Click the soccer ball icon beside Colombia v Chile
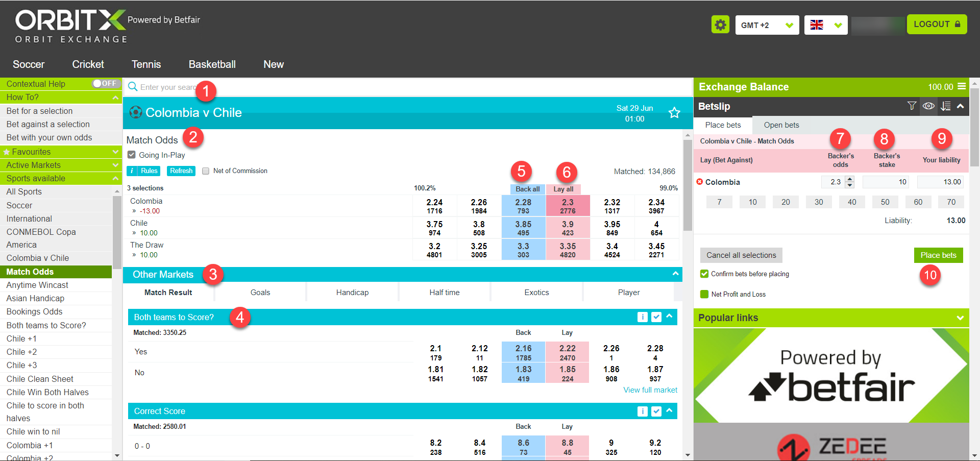The image size is (980, 461). [x=136, y=112]
